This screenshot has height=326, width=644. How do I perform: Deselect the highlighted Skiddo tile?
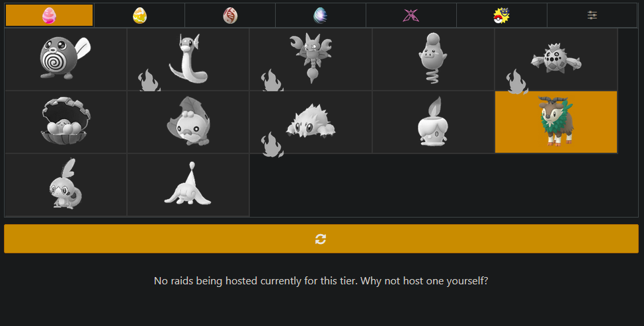tap(556, 122)
